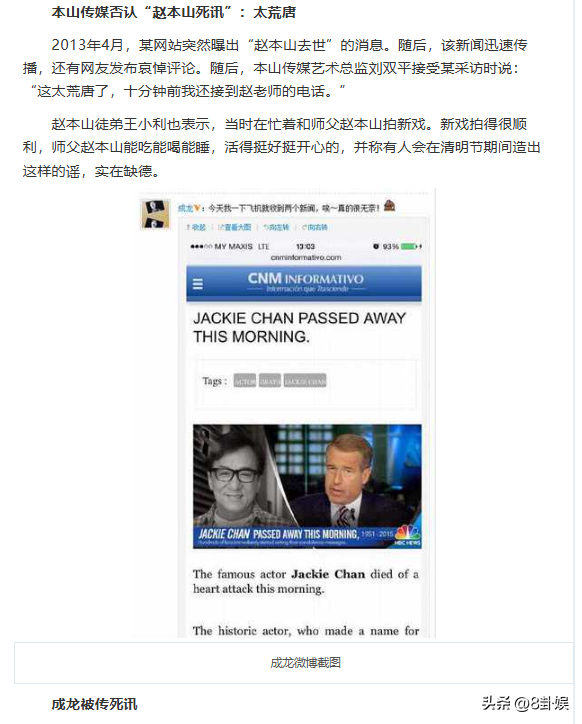The image size is (582, 724).
Task: Click the battery icon in the phone status bar
Action: 410,247
